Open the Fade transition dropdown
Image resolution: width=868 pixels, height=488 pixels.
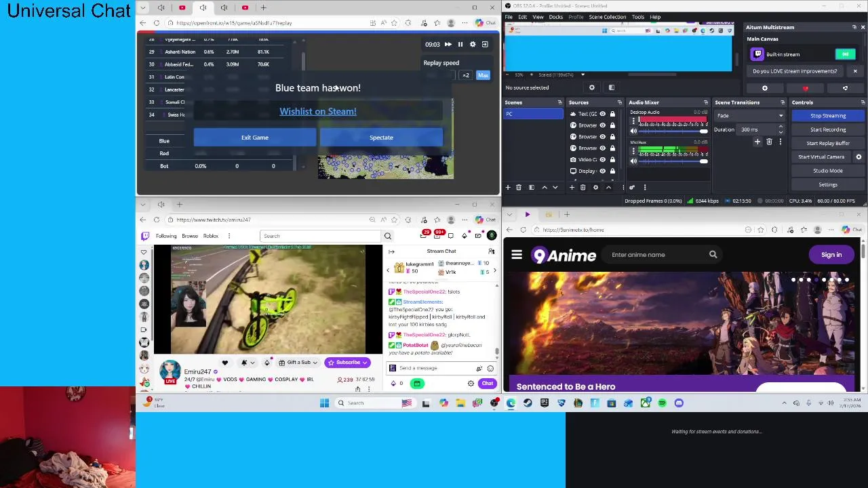750,116
